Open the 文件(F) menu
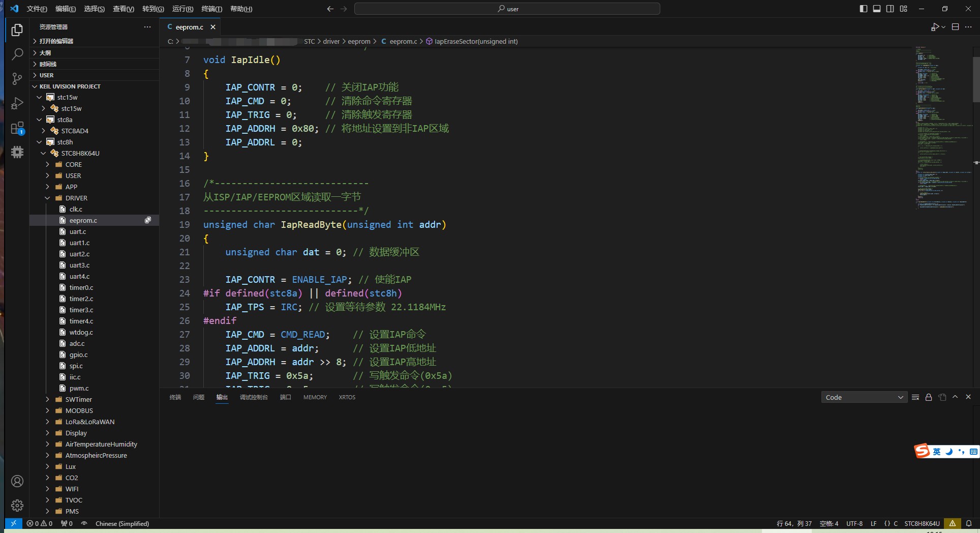 [37, 9]
